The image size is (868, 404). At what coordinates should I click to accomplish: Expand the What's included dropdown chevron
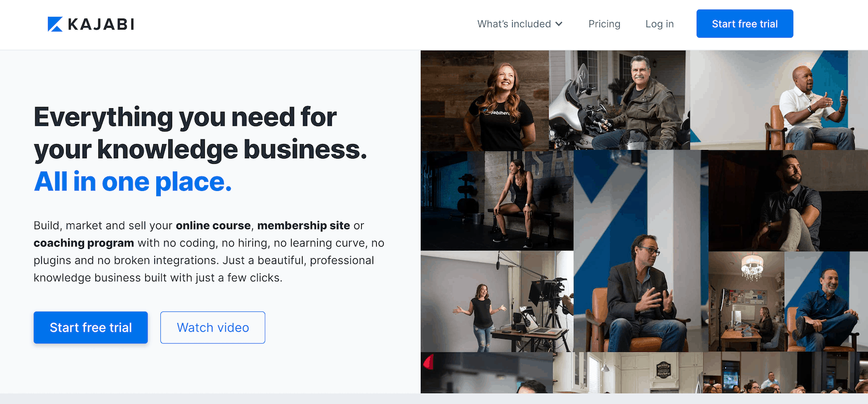tap(559, 24)
